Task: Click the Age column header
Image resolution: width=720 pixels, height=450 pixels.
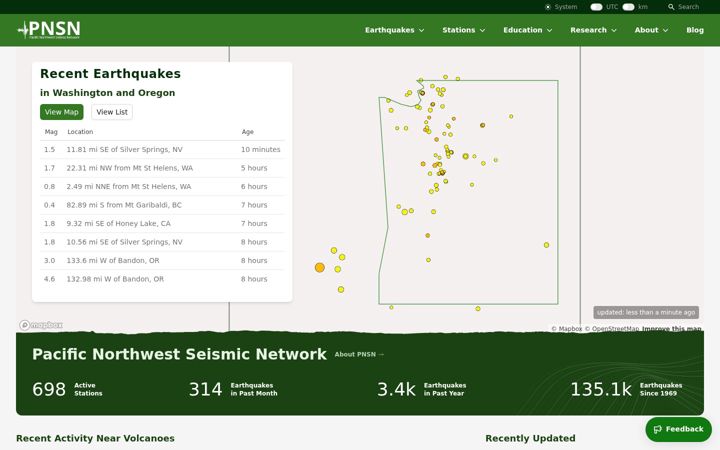Action: [248, 132]
